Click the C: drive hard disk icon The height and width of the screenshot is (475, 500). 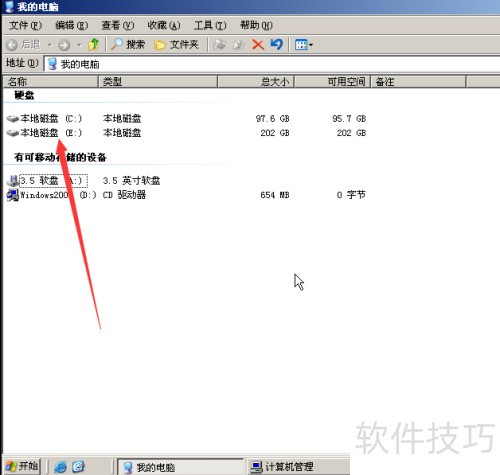[13, 118]
